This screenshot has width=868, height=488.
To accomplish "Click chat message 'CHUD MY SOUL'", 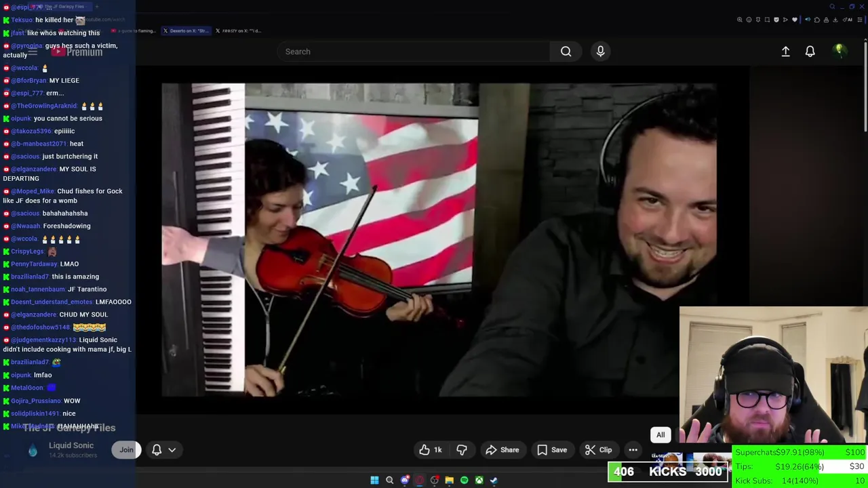I will 83,314.
